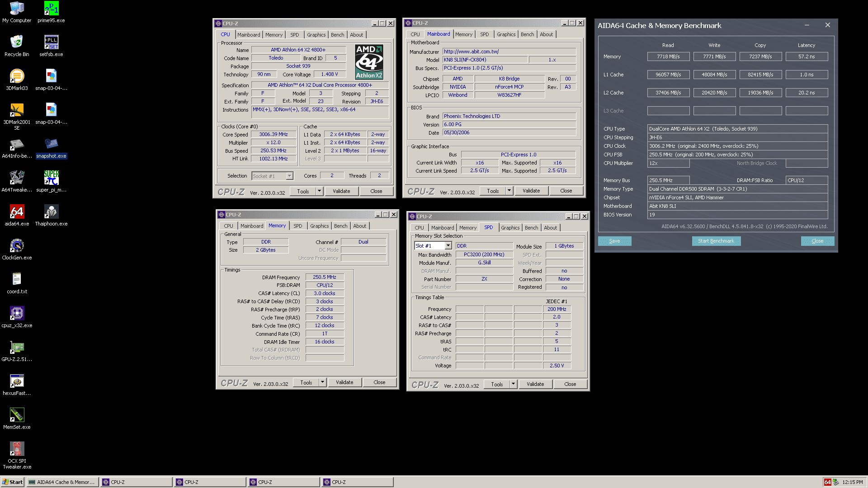Minimize the AIDA64 benchmark window

coord(807,25)
